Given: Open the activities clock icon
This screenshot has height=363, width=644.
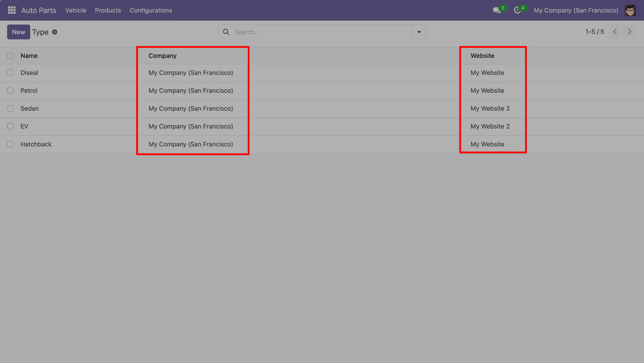Looking at the screenshot, I should click(x=517, y=10).
